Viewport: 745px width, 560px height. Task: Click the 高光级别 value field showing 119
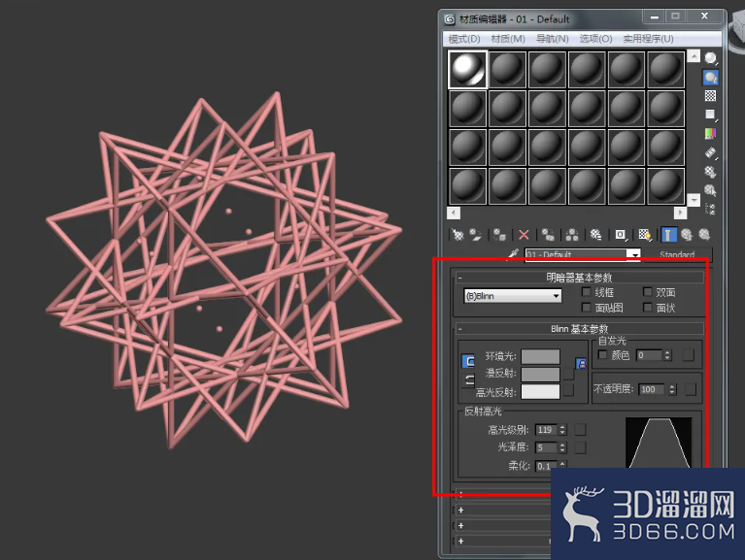547,430
